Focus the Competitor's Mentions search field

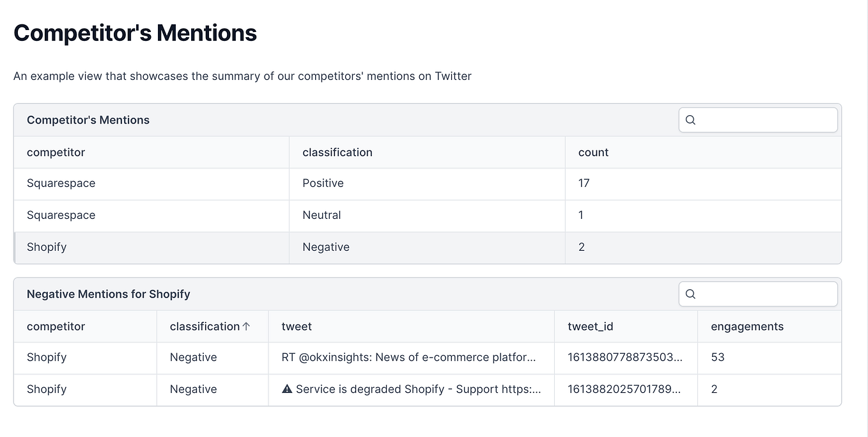click(x=758, y=120)
